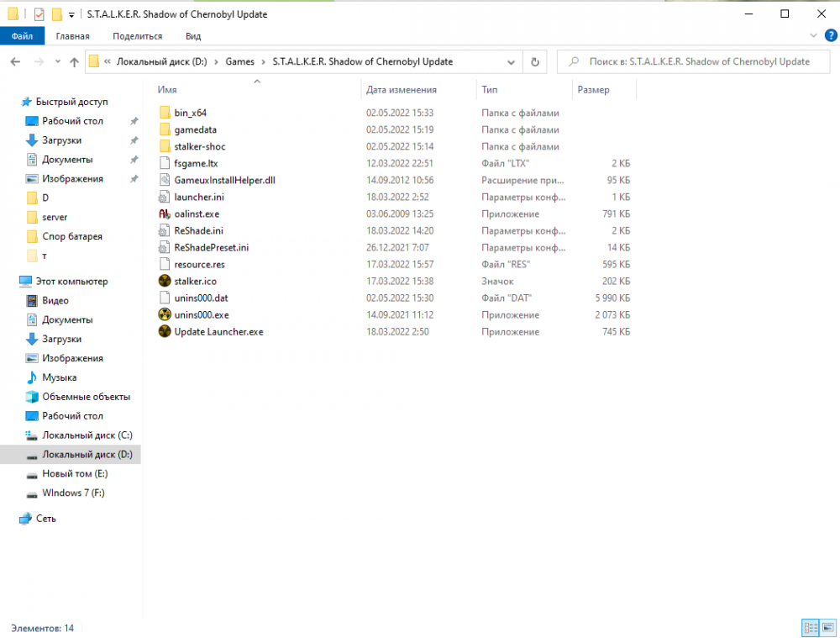The height and width of the screenshot is (638, 840).
Task: Click the Файл "LTX" type cell
Action: [x=505, y=163]
